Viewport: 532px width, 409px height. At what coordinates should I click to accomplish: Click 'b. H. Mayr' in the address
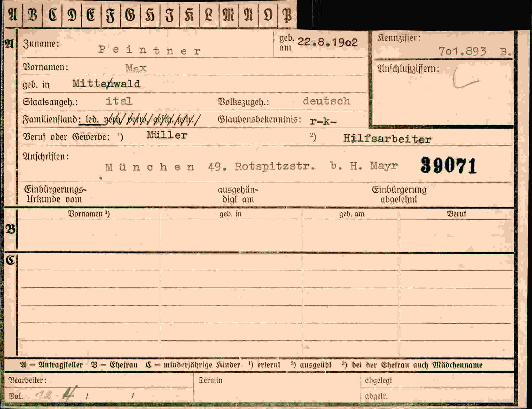tap(364, 166)
